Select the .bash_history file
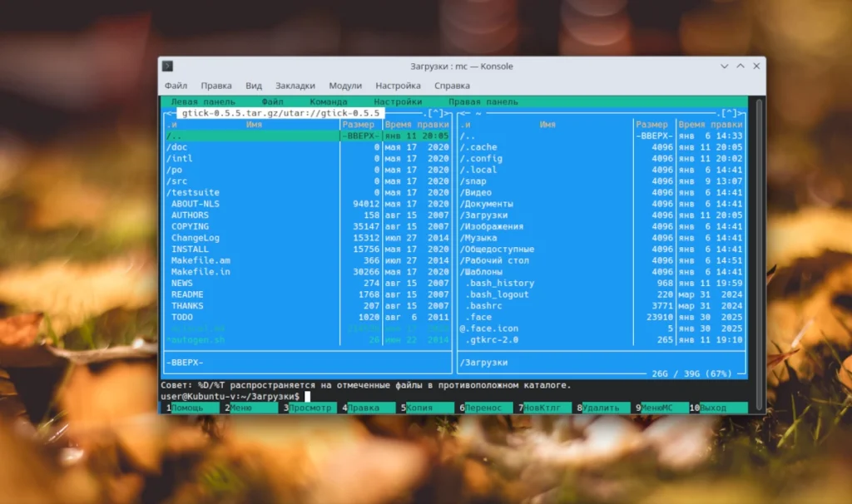Image resolution: width=852 pixels, height=504 pixels. tap(601, 284)
